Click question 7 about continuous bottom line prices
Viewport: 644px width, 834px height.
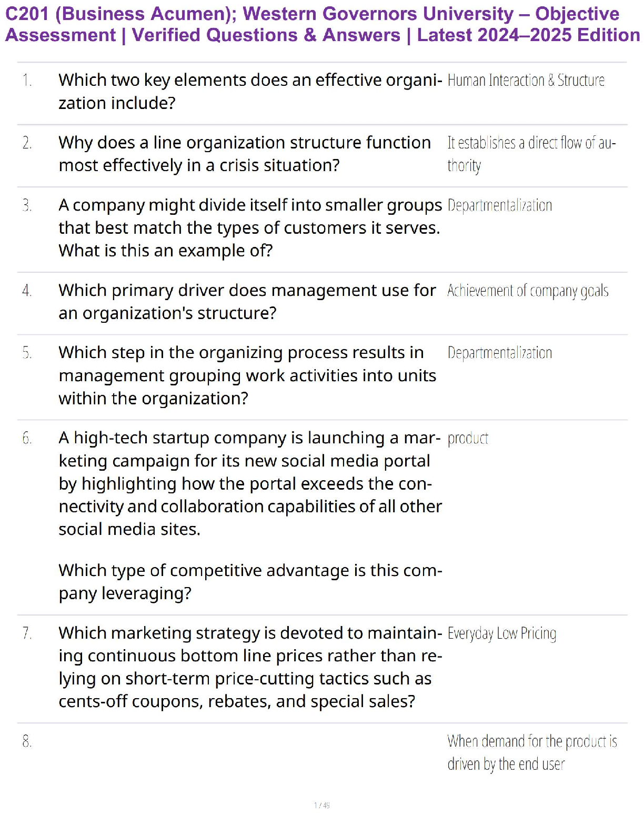[250, 667]
